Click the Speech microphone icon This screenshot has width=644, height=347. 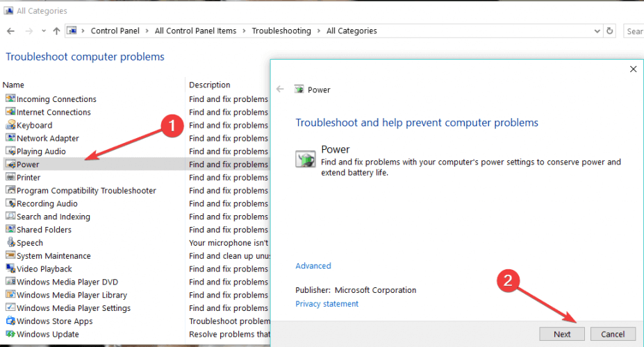point(10,242)
